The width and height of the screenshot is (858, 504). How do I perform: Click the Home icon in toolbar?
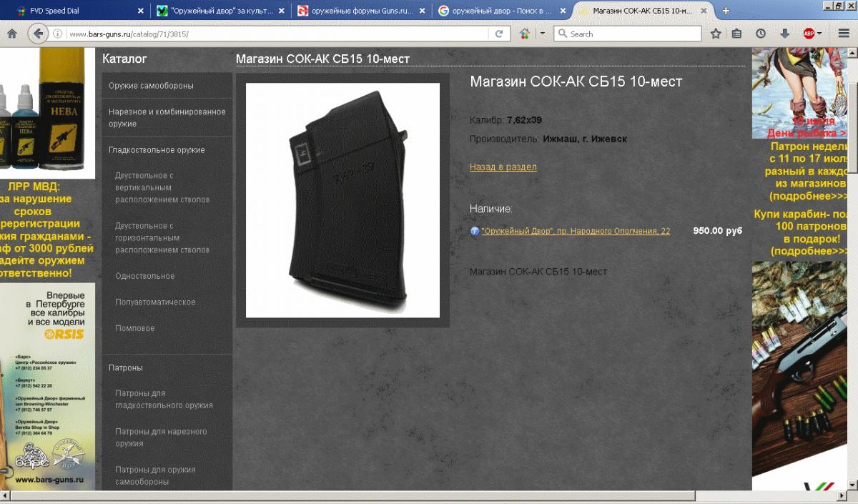[x=12, y=34]
